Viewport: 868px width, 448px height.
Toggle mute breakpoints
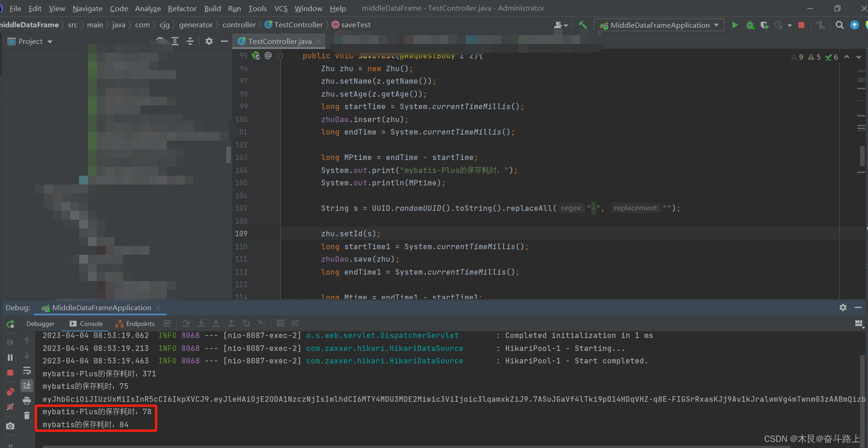pos(10,407)
